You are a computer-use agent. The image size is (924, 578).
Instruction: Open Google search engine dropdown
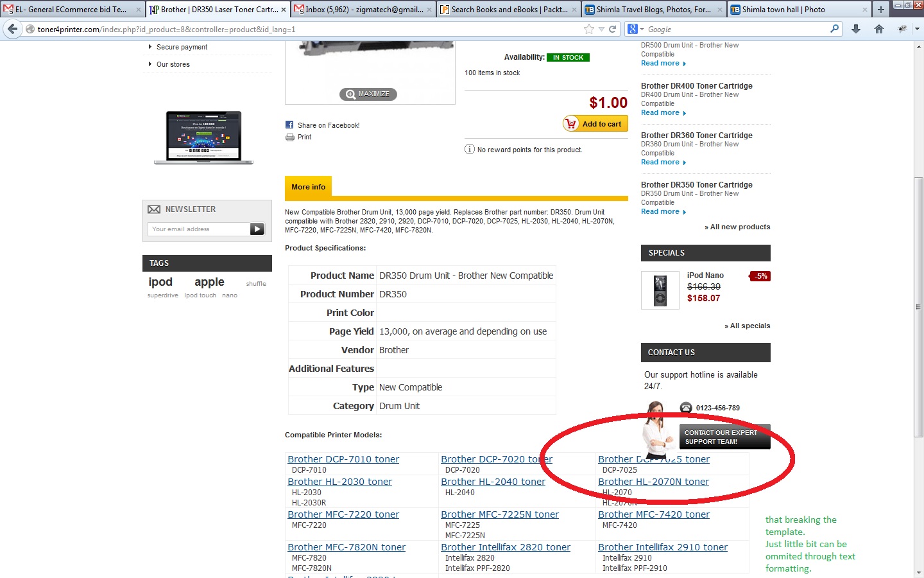point(635,29)
